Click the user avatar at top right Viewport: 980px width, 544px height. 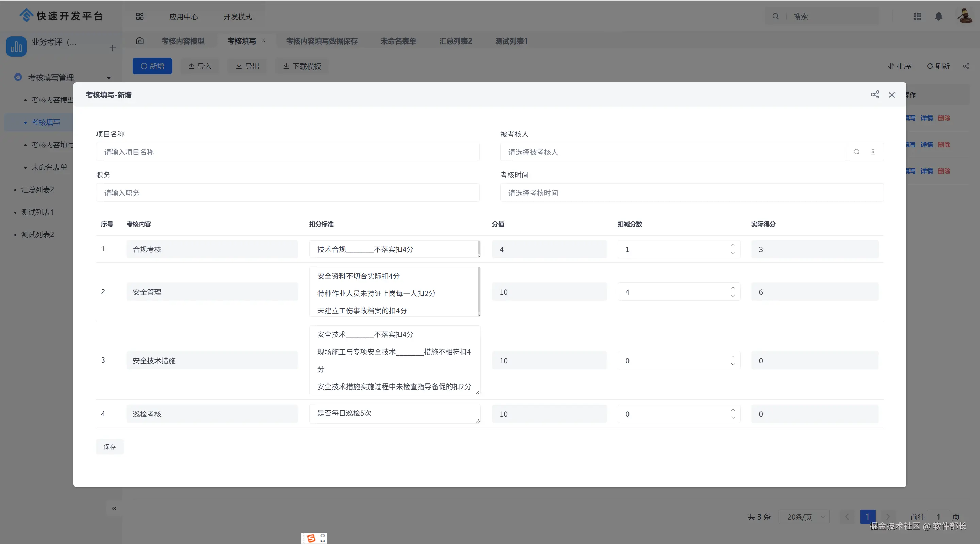964,16
